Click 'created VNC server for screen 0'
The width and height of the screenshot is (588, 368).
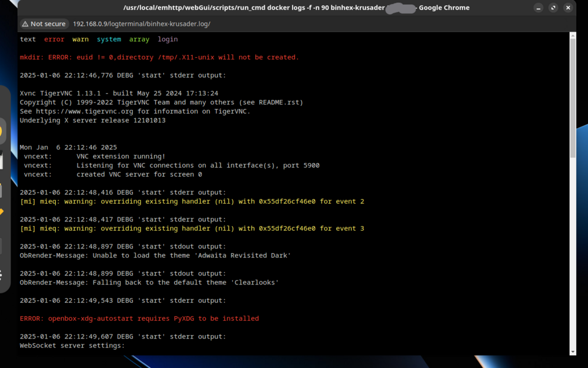point(113,174)
